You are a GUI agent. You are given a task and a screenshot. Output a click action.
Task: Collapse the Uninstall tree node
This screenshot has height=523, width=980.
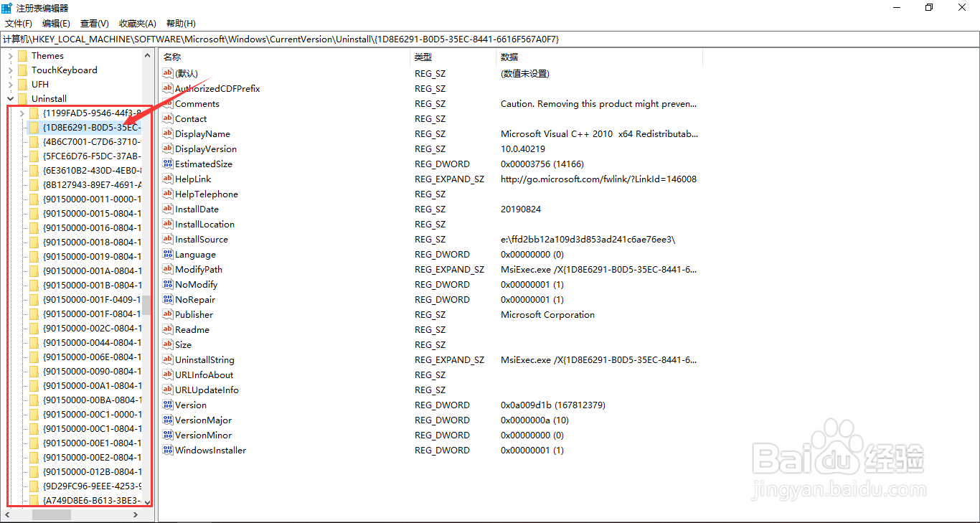point(10,98)
